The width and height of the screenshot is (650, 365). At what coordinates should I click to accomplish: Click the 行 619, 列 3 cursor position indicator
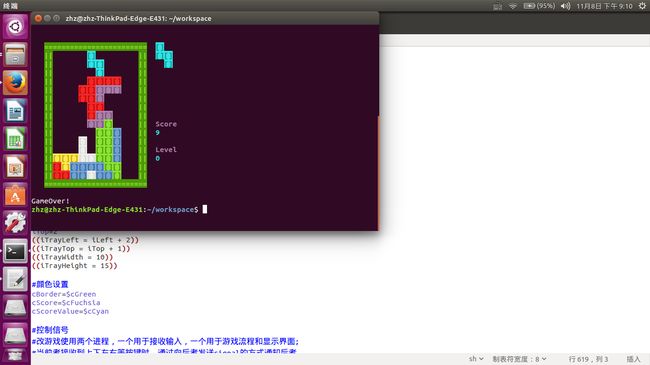(x=588, y=359)
